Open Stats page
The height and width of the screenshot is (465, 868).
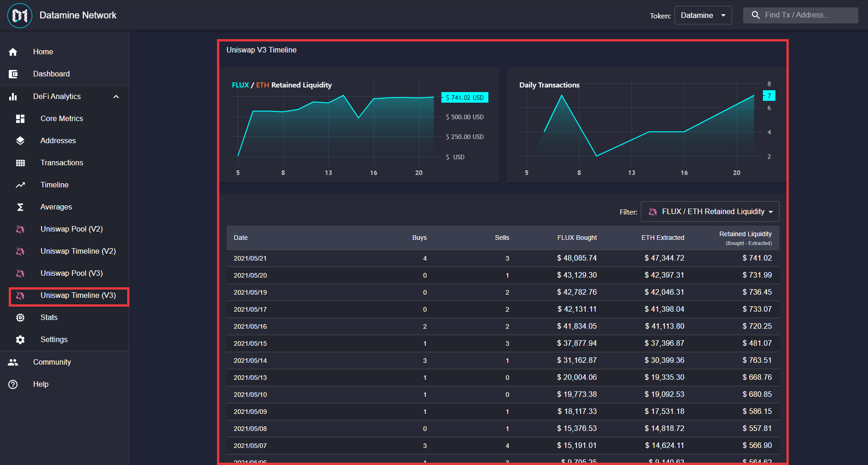point(65,318)
